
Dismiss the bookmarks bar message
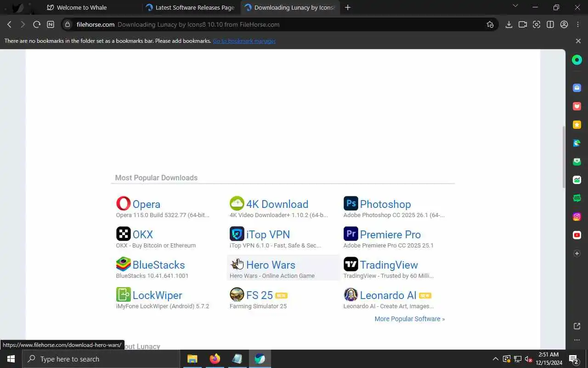pyautogui.click(x=578, y=41)
